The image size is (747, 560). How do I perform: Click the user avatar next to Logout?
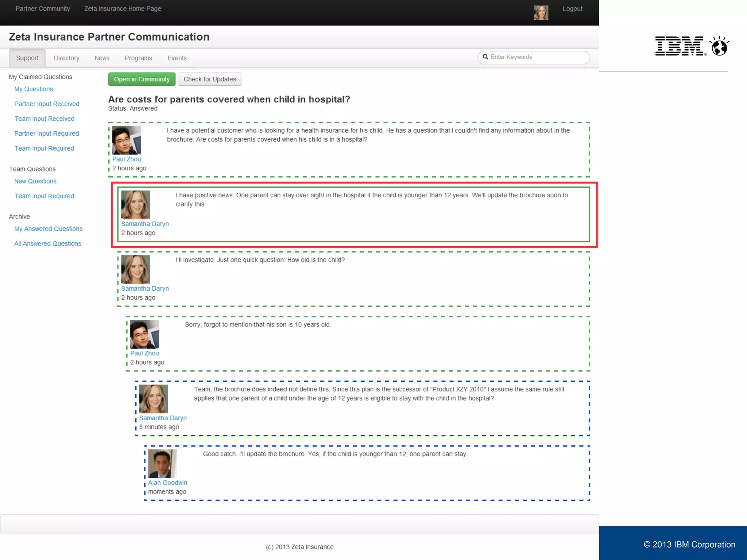541,12
